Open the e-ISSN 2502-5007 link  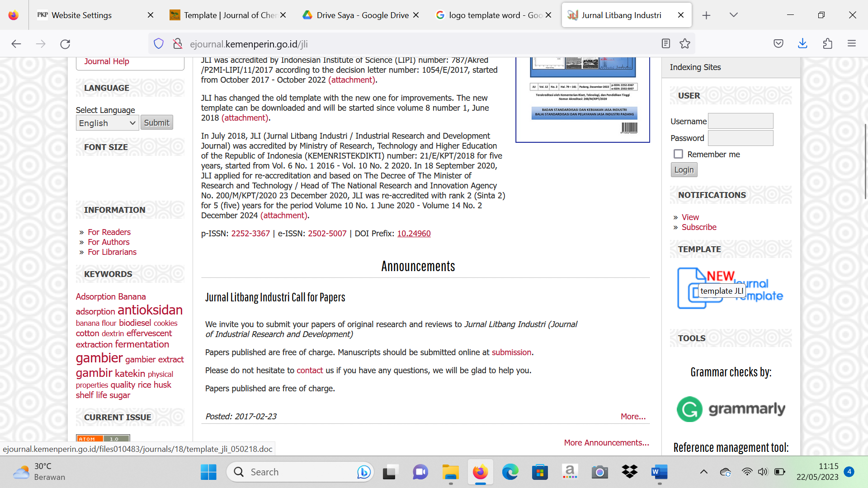[327, 234]
